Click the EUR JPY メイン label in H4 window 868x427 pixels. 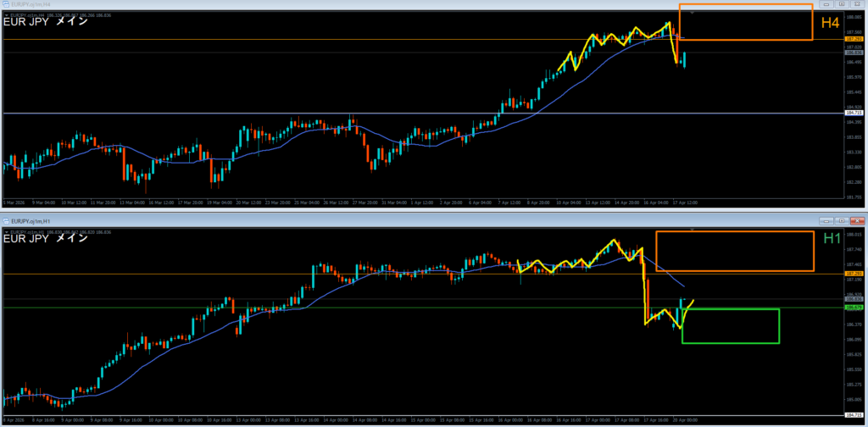coord(46,23)
